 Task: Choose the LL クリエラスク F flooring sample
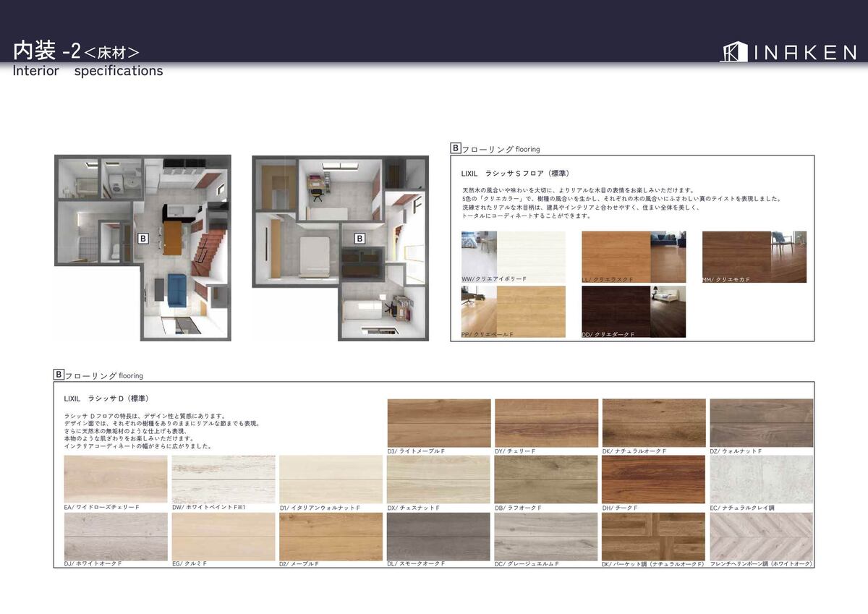634,256
